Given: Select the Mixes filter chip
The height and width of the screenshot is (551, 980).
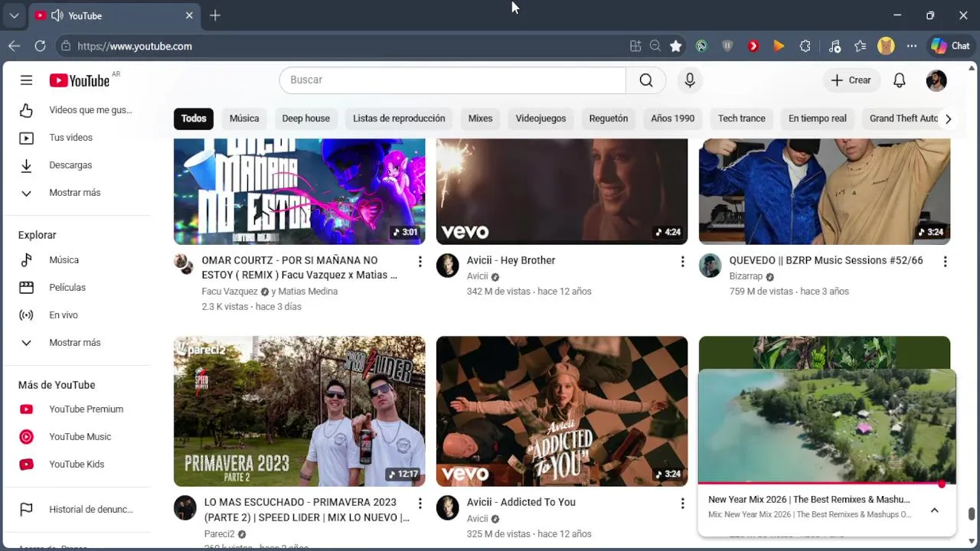Looking at the screenshot, I should pos(480,119).
